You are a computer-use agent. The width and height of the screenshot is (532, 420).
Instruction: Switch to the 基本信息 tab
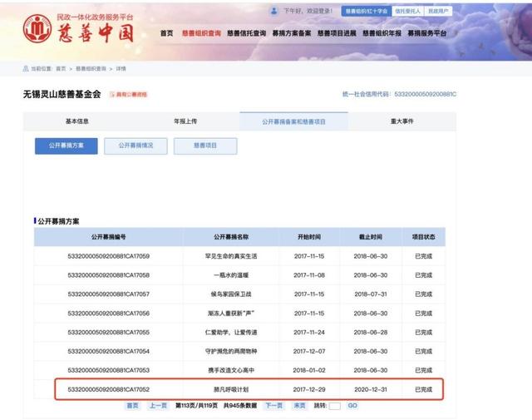pos(77,121)
